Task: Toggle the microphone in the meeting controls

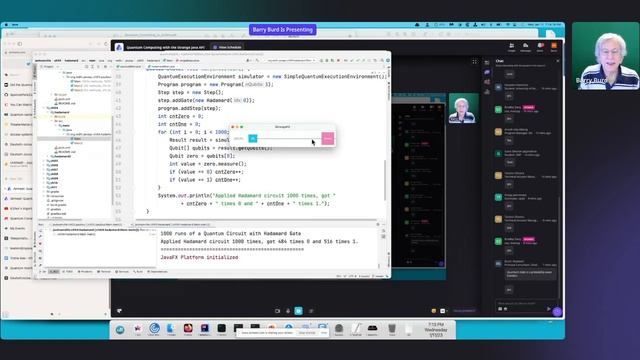Action: 288,311
